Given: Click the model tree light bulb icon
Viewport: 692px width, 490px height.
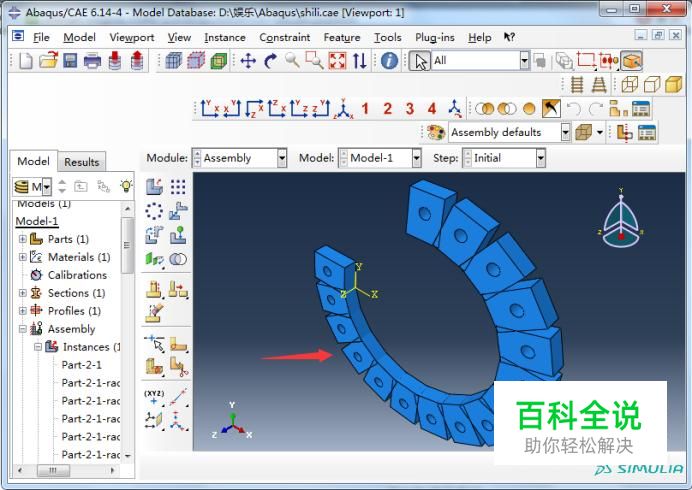Looking at the screenshot, I should (126, 186).
